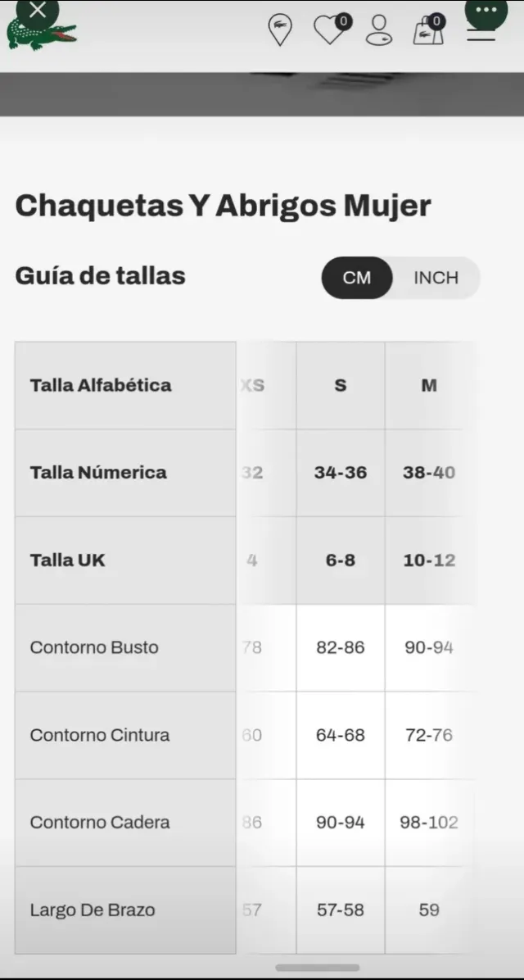The image size is (524, 980).
Task: Select the M size column header
Action: pyautogui.click(x=429, y=385)
